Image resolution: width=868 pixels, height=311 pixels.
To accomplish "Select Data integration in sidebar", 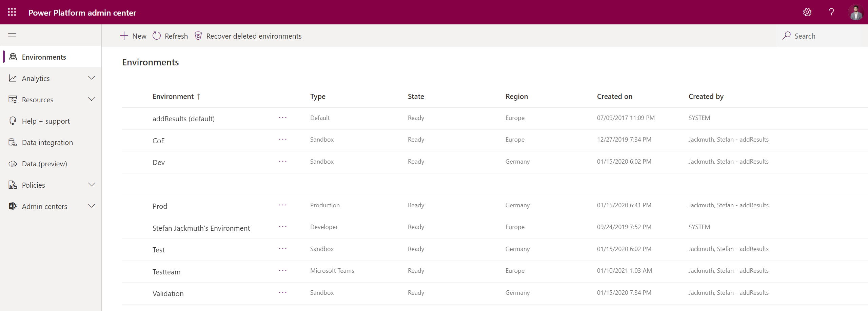I will click(x=47, y=143).
